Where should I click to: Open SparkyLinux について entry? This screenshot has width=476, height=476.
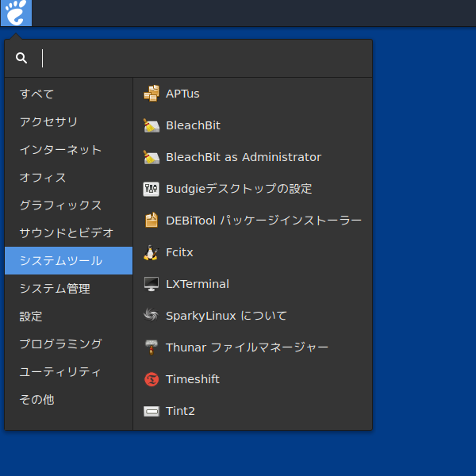click(226, 316)
